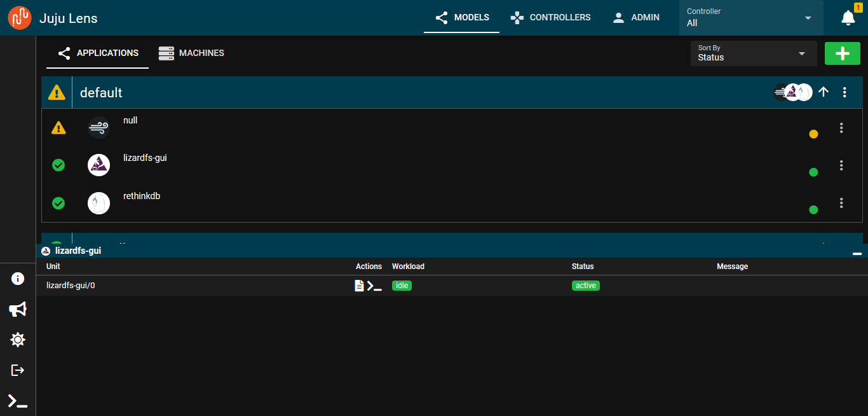Click the up arrow on default model
868x416 pixels.
pos(824,92)
